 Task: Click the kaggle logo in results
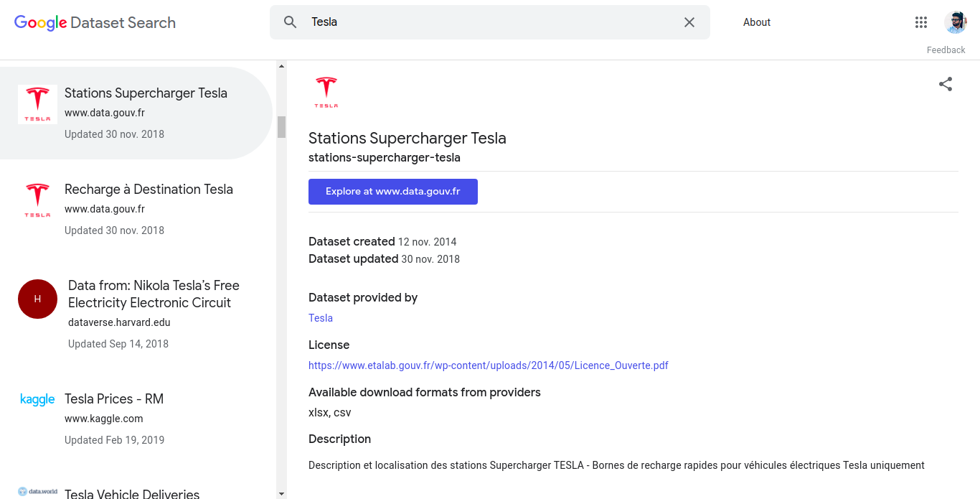click(37, 399)
